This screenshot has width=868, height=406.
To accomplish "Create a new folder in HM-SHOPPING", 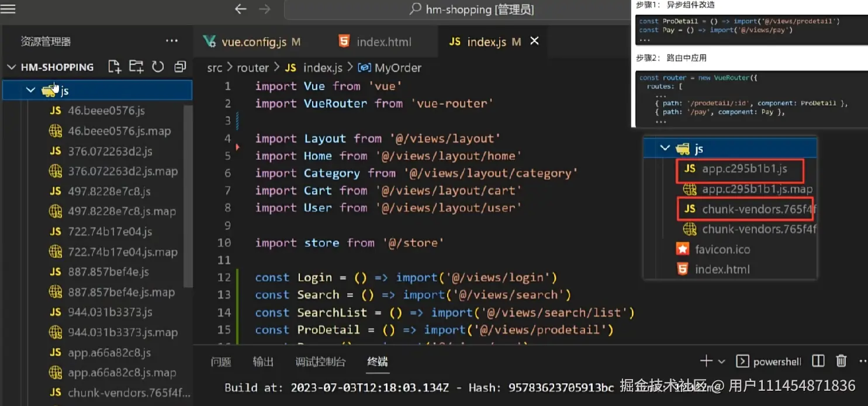I will 136,67.
